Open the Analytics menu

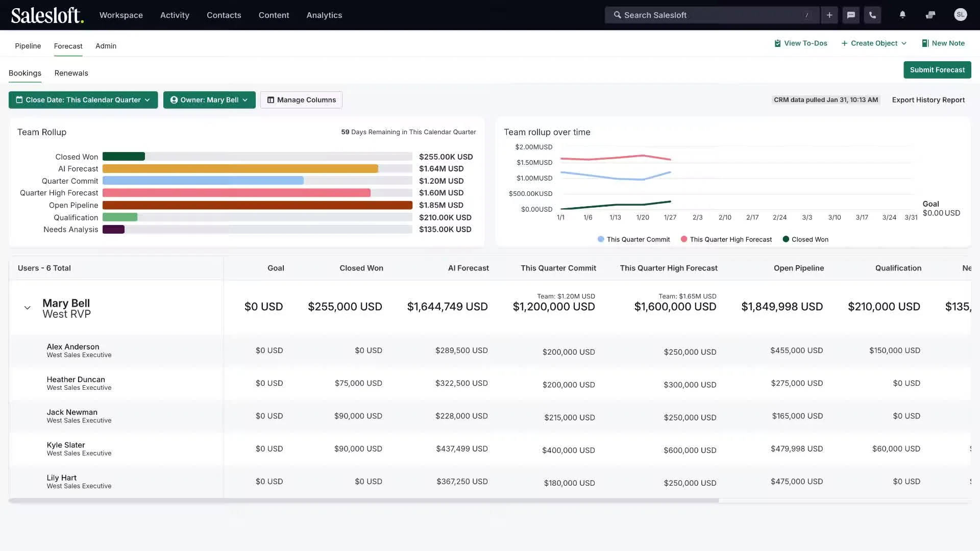click(324, 15)
